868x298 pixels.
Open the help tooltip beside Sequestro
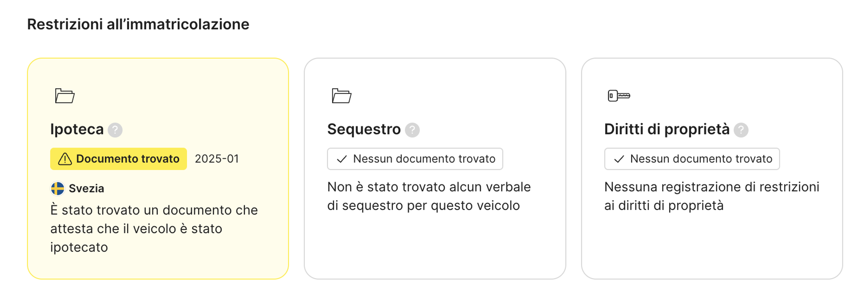(x=413, y=130)
